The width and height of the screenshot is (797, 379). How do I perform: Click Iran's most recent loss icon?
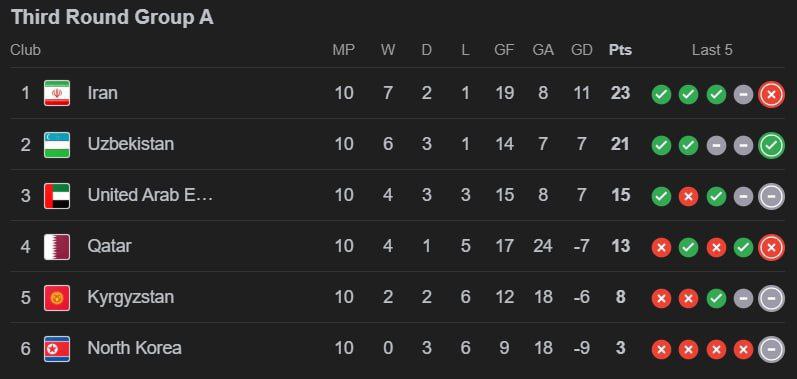pos(771,94)
